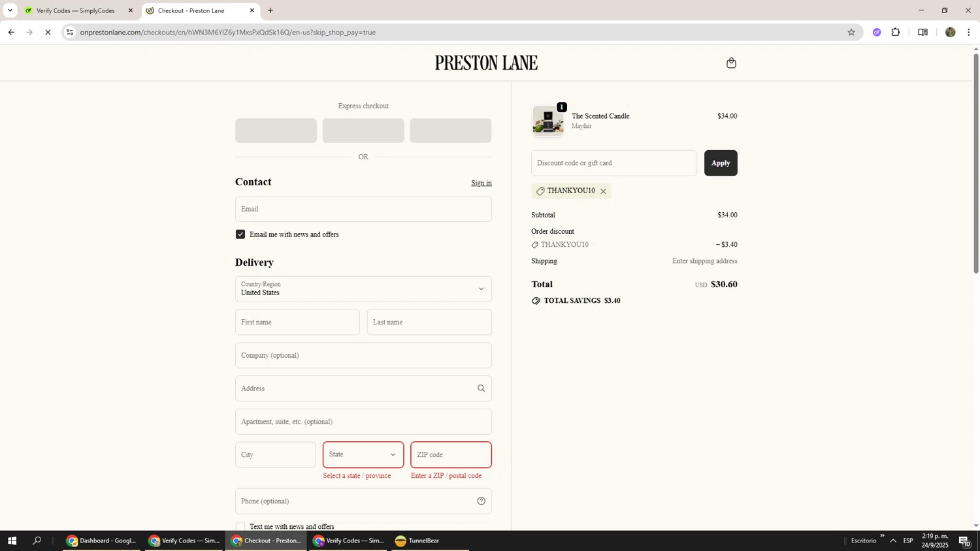Screen dimensions: 980x551
Task: Click the address search magnifier icon
Action: click(481, 388)
